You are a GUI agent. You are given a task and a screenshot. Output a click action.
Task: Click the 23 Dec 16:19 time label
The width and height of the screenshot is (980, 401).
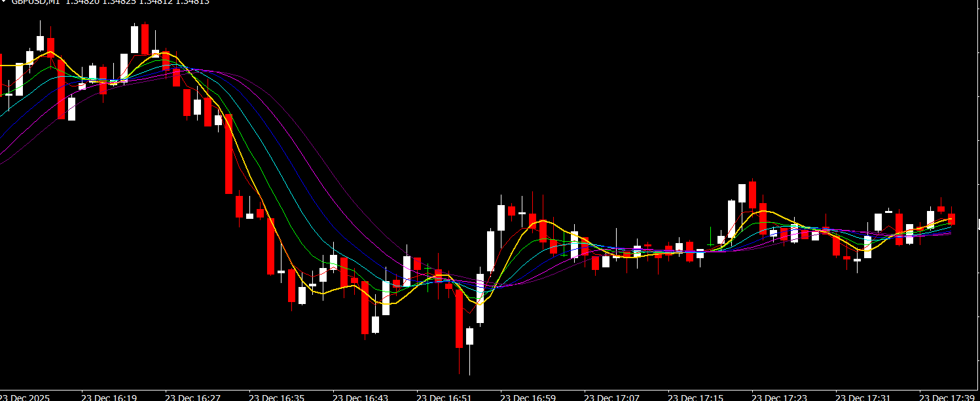tap(109, 397)
